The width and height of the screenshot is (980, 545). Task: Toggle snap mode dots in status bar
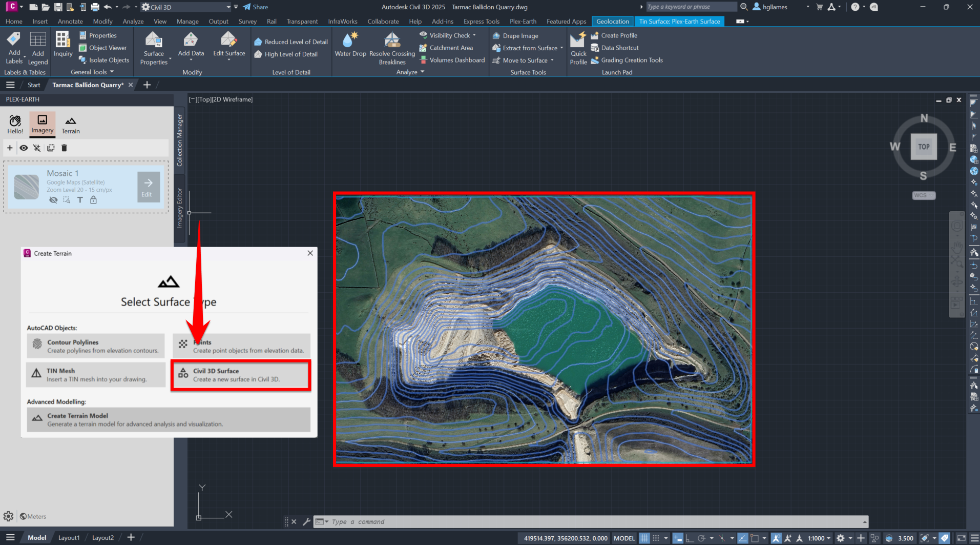pyautogui.click(x=656, y=538)
